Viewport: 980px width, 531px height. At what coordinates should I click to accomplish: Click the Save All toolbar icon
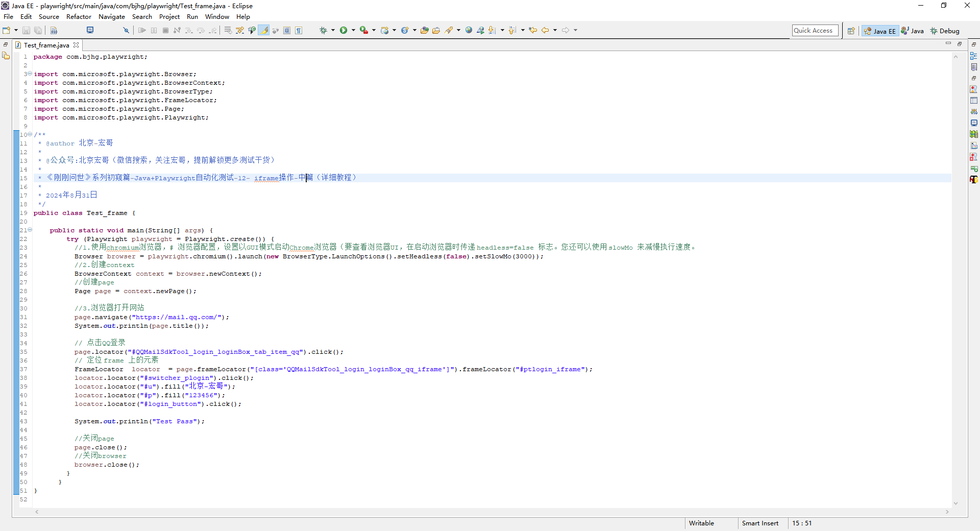(38, 31)
